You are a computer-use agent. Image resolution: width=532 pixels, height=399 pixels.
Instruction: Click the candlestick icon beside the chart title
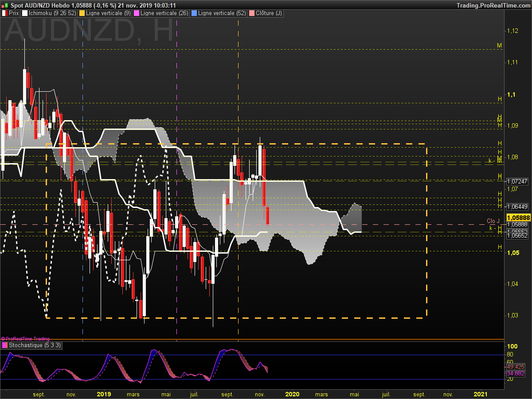5,5
